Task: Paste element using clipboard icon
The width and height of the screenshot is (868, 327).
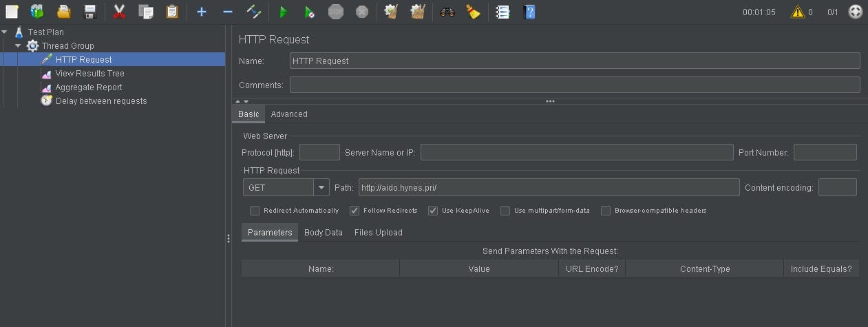Action: (172, 12)
